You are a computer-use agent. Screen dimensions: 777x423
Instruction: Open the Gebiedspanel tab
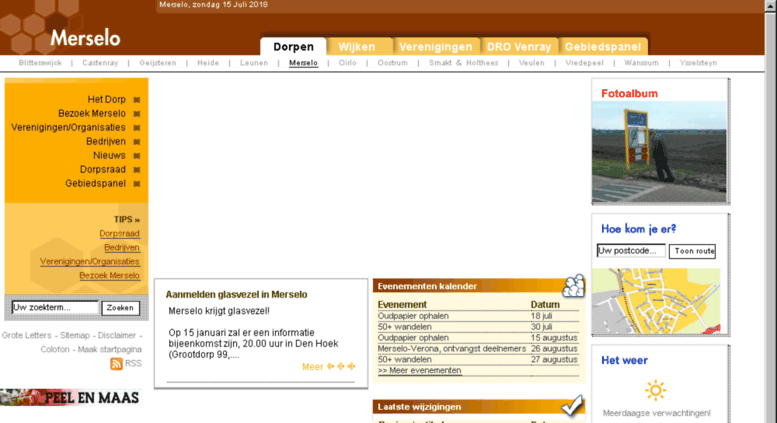pos(603,47)
